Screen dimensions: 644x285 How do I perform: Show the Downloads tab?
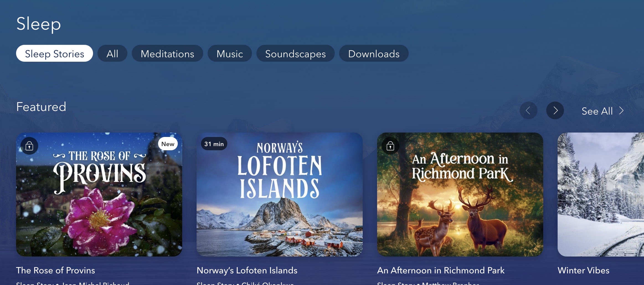[374, 53]
